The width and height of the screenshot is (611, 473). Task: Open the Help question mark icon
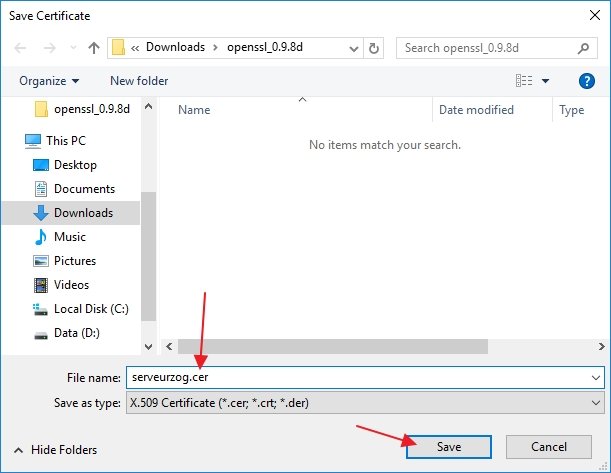click(586, 81)
